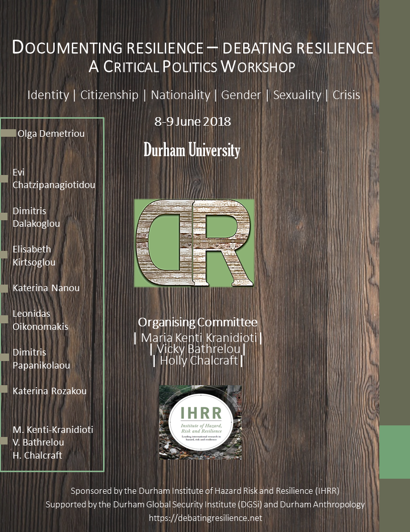Click Elisabeth Kirtsoglou in the list

[x=34, y=255]
